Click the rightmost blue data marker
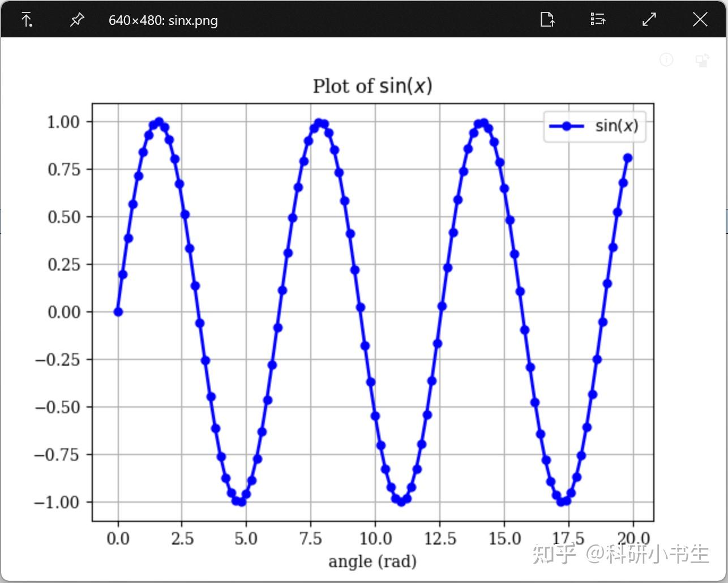This screenshot has height=583, width=728. pyautogui.click(x=627, y=157)
